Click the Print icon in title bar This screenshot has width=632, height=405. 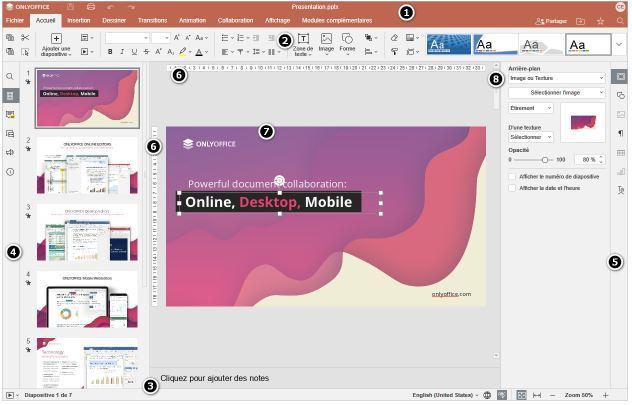click(91, 7)
